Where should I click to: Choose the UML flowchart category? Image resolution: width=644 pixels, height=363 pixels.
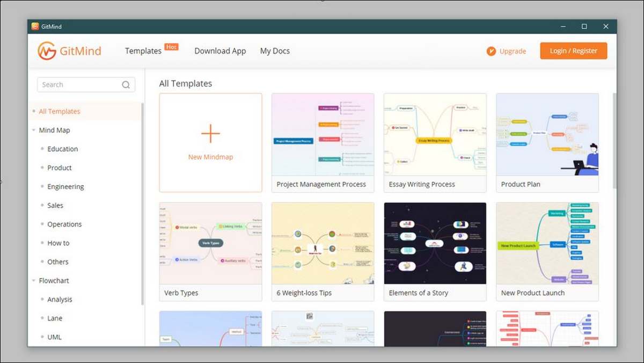coord(54,337)
